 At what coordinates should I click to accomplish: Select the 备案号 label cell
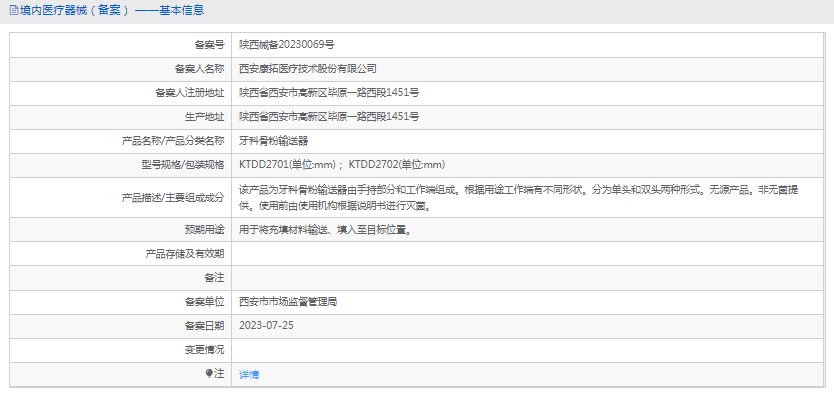click(x=121, y=45)
